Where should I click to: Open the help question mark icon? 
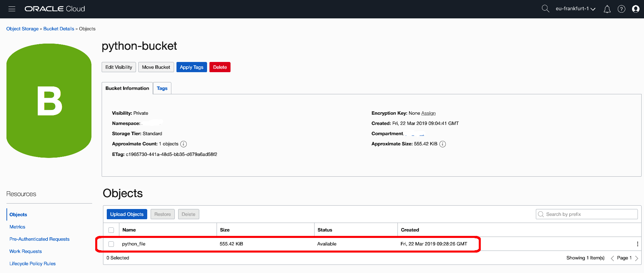[621, 9]
